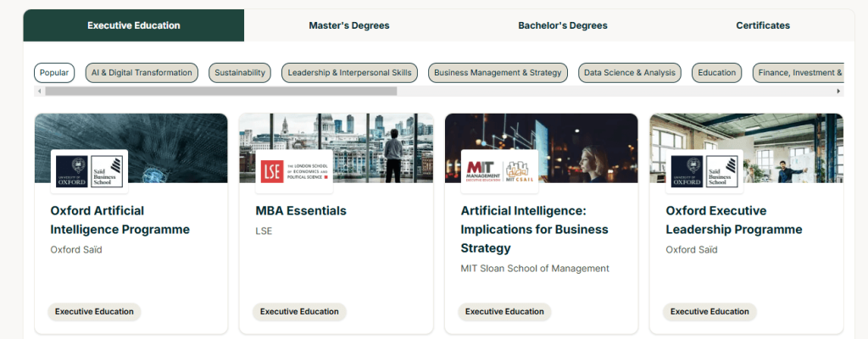
Task: Click the left arrow of the horizontal scrollbar
Action: 39,91
